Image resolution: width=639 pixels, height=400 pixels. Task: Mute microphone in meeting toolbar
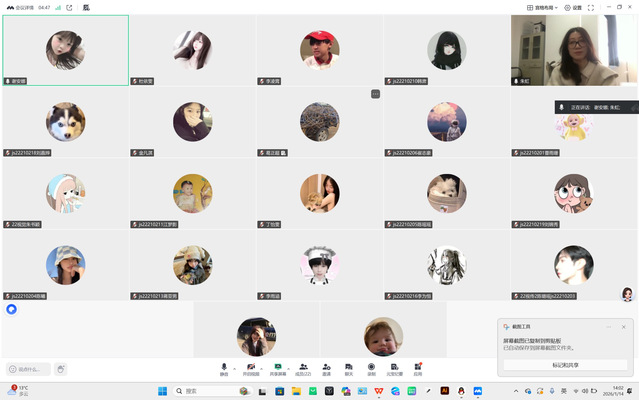(224, 367)
